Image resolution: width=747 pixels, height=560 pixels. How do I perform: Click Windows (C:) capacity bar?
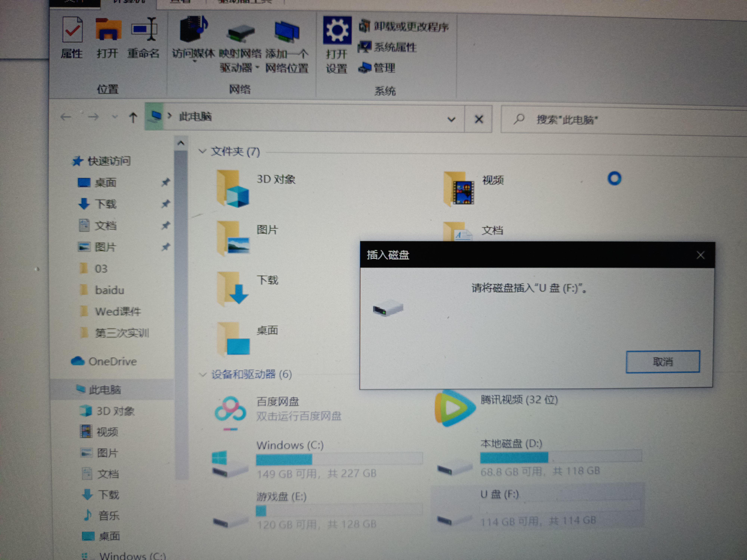pos(339,459)
